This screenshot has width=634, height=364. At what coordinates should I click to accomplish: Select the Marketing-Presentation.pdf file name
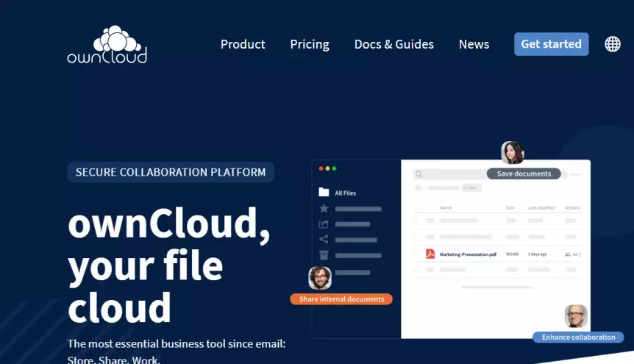(468, 254)
